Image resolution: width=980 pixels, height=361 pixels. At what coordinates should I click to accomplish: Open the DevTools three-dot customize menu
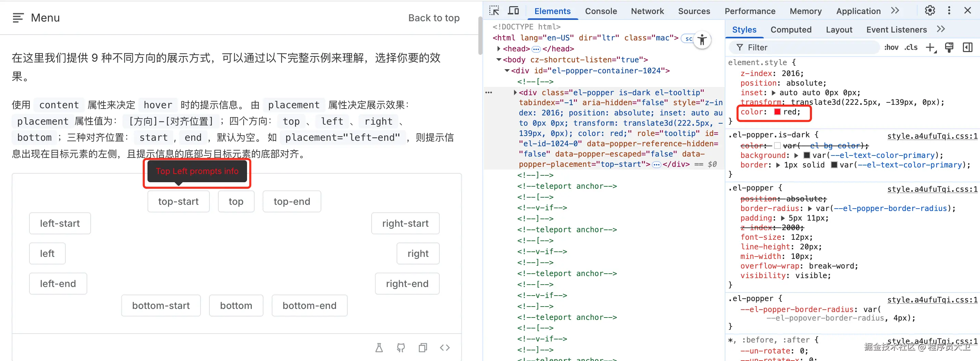949,11
